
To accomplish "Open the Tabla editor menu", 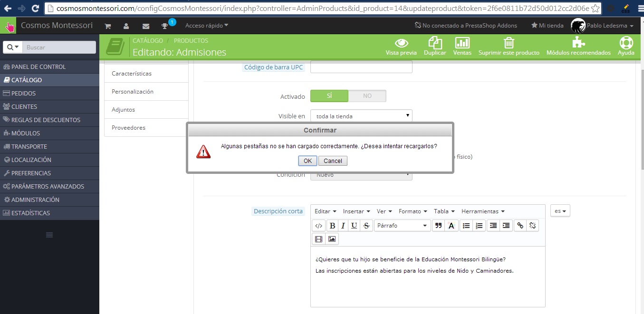I will click(444, 211).
